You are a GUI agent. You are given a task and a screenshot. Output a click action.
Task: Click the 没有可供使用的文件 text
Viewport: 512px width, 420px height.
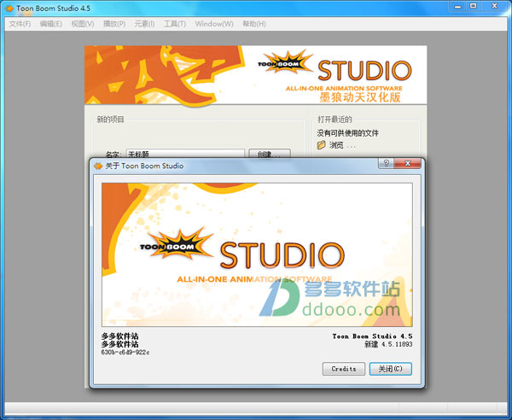point(348,133)
